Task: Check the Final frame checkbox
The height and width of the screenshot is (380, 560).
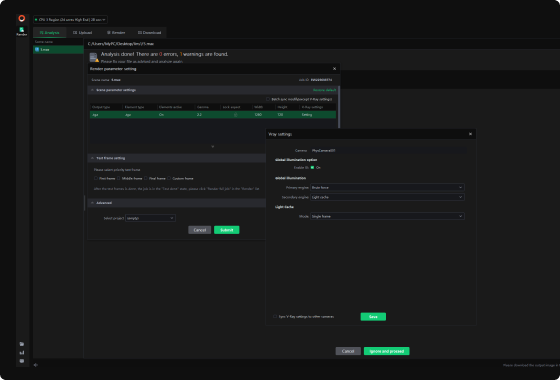Action: point(146,178)
